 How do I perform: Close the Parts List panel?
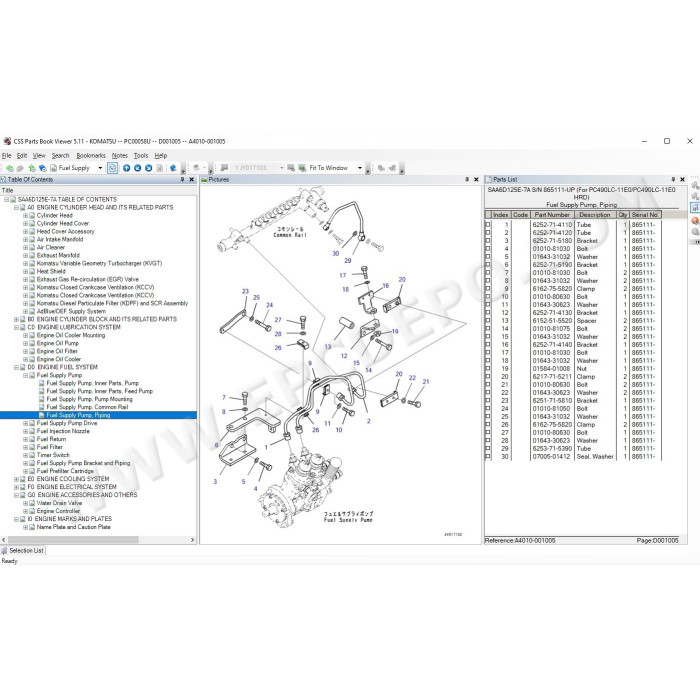tap(683, 179)
